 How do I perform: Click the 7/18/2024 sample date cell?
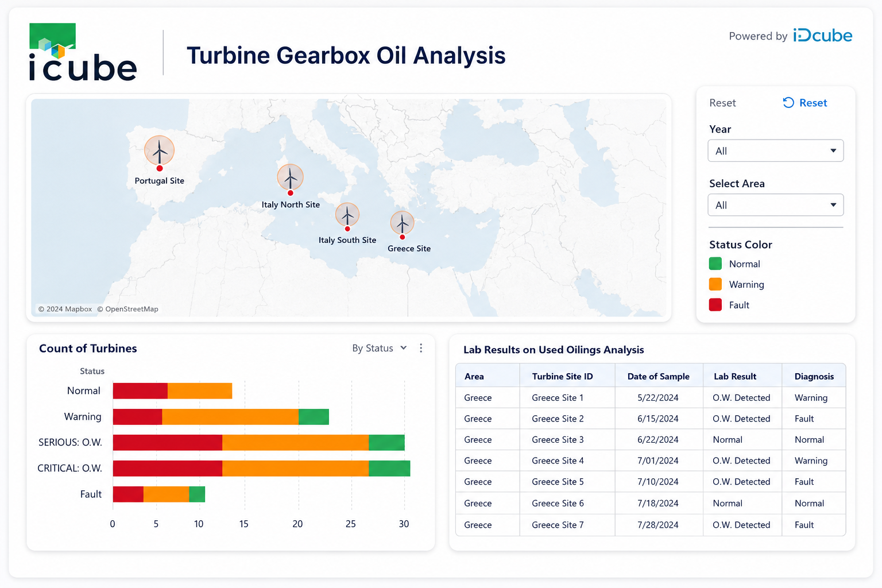pos(659,503)
